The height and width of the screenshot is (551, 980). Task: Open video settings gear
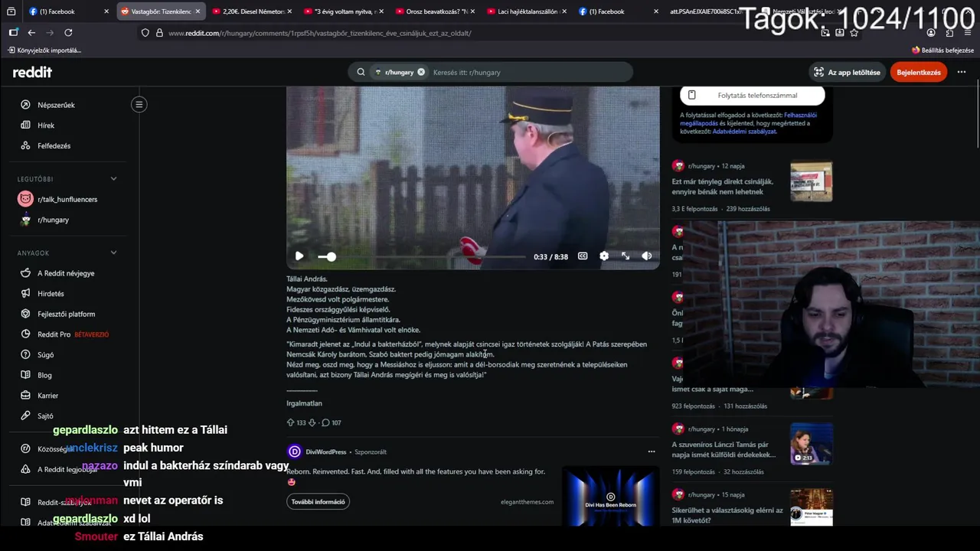604,256
